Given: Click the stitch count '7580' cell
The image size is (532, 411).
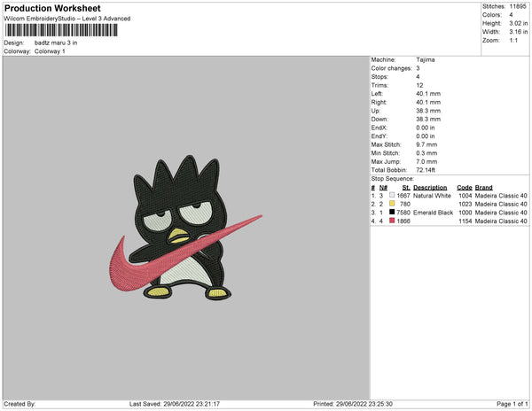Looking at the screenshot, I should coord(403,213).
